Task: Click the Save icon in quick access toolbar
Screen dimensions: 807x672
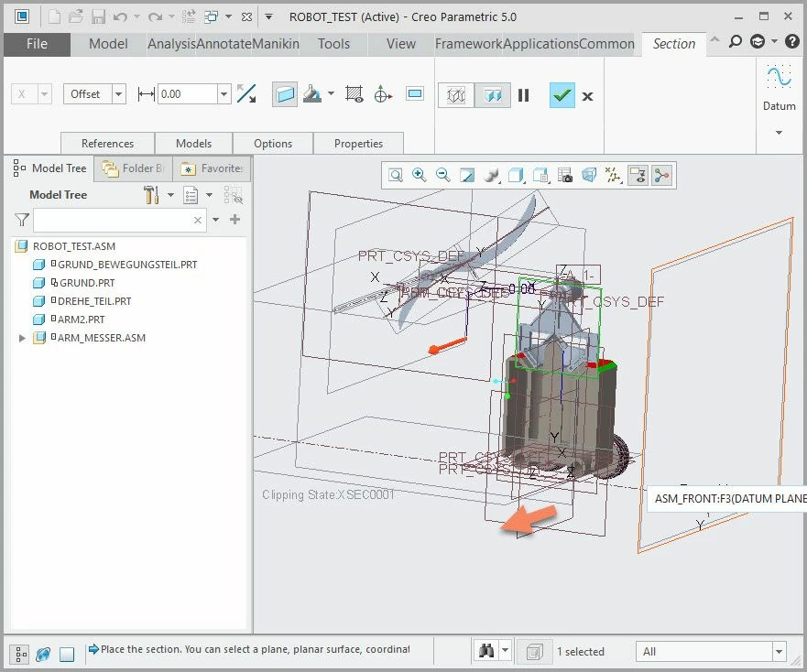Action: point(98,17)
